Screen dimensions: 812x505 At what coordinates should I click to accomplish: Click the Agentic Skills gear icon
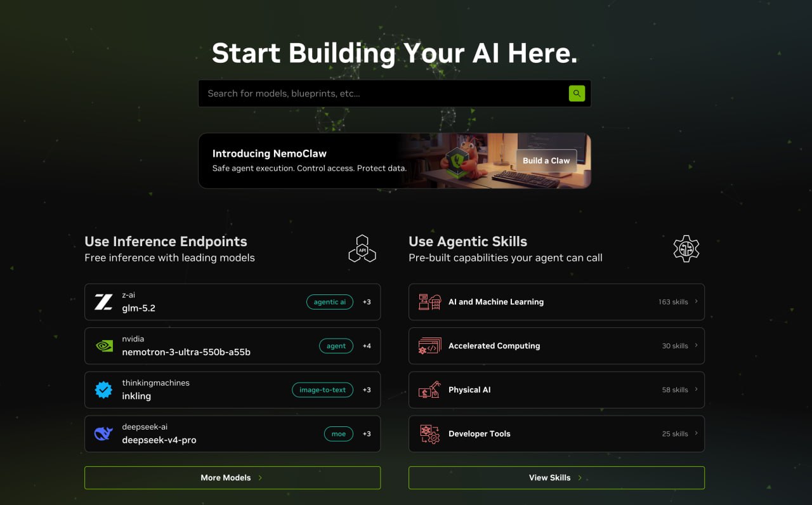[686, 249]
